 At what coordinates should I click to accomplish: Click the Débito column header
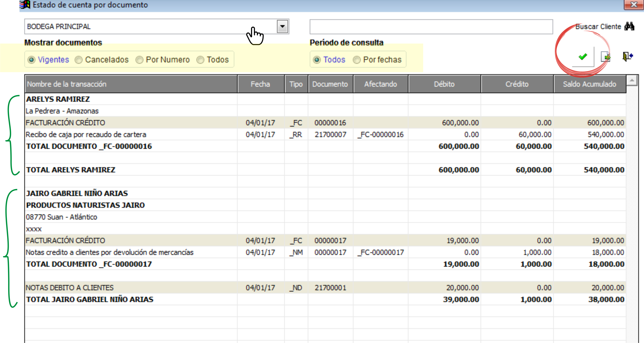tap(445, 84)
